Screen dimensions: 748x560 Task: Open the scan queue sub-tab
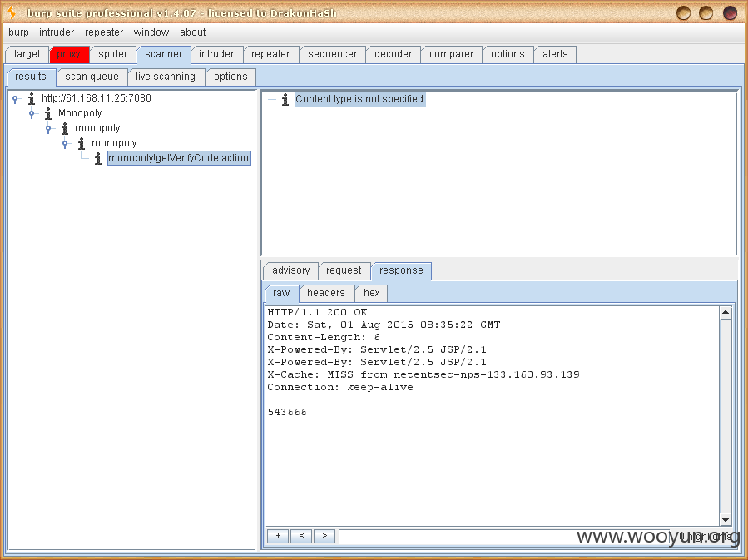pyautogui.click(x=92, y=77)
